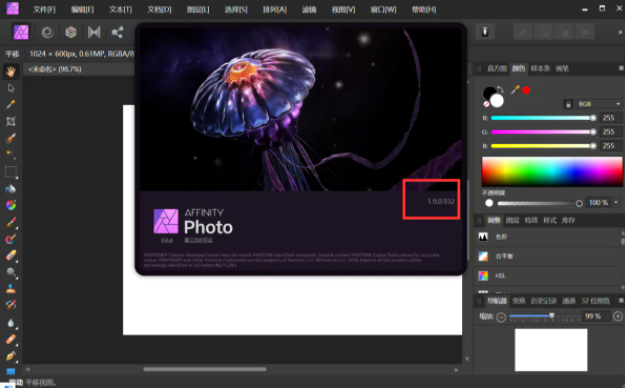Click the navigator zoom-in plus button
The height and width of the screenshot is (388, 625).
coord(618,317)
